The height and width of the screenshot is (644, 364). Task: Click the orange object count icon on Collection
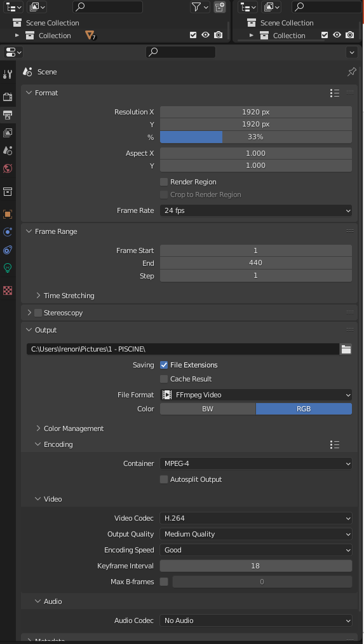coord(90,36)
